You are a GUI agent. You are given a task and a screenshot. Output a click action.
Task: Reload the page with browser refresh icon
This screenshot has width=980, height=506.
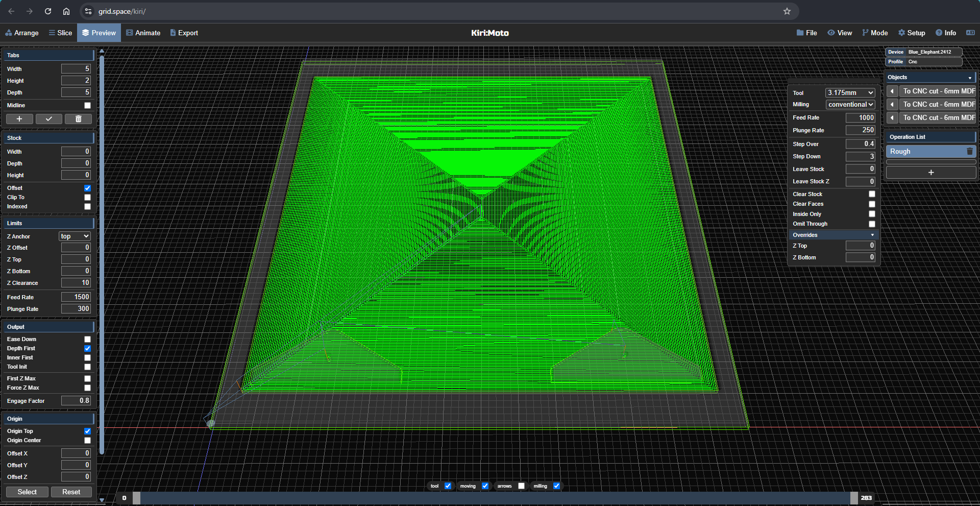[x=48, y=11]
